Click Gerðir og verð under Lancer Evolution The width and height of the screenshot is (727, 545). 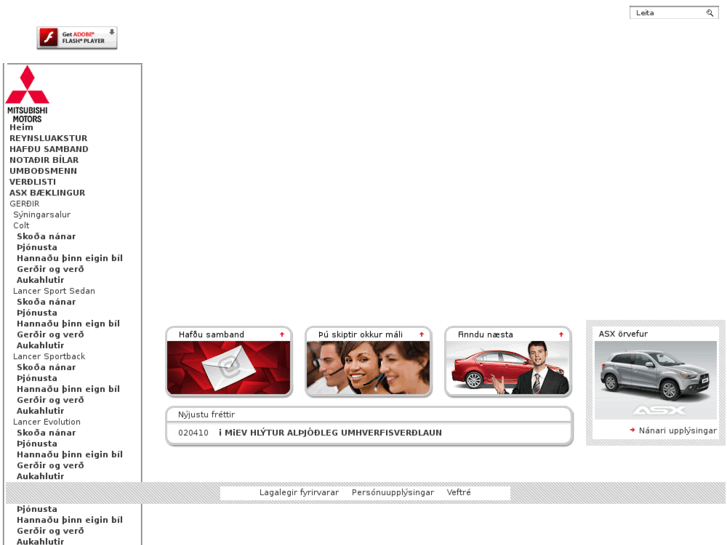point(51,465)
